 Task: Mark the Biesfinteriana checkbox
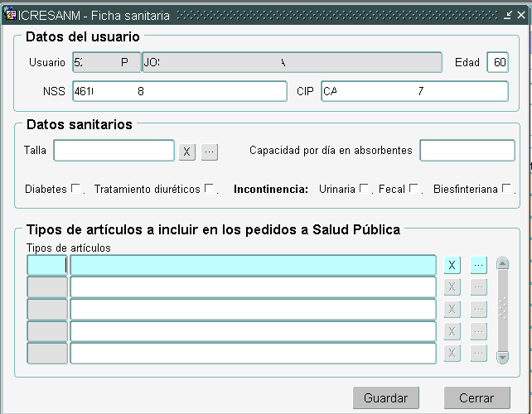506,189
